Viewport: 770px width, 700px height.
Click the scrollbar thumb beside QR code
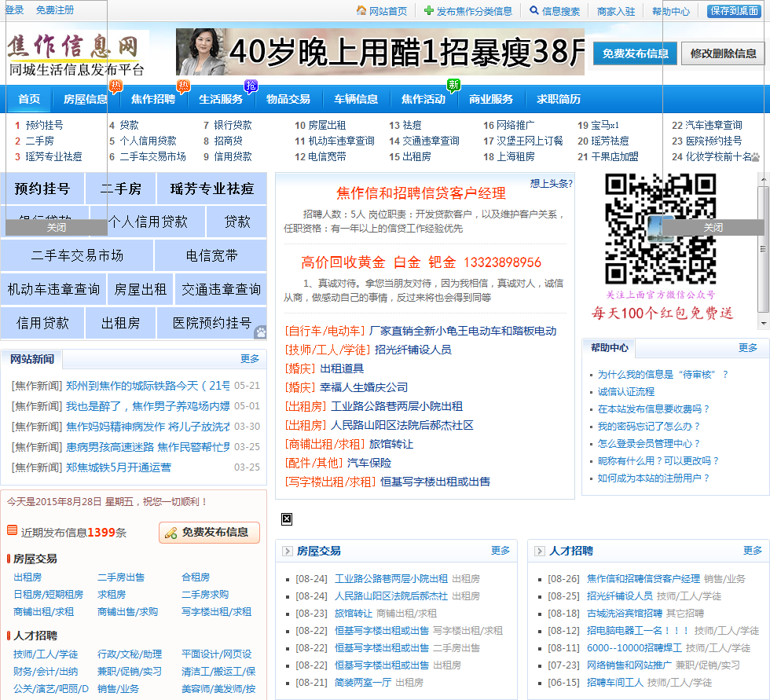[x=764, y=249]
